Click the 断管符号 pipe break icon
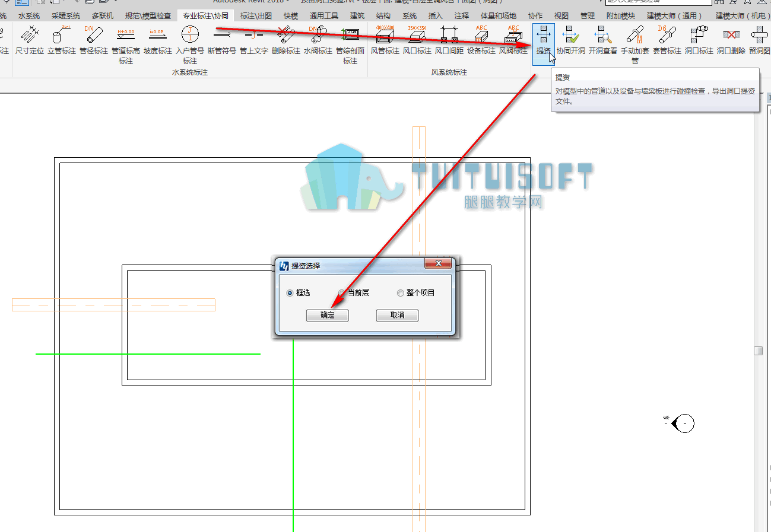771x532 pixels. [222, 40]
